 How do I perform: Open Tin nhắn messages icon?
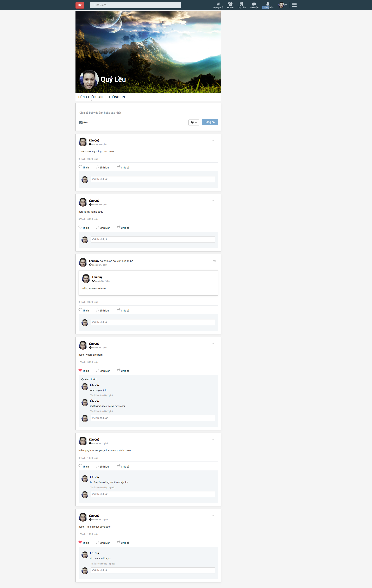[254, 4]
